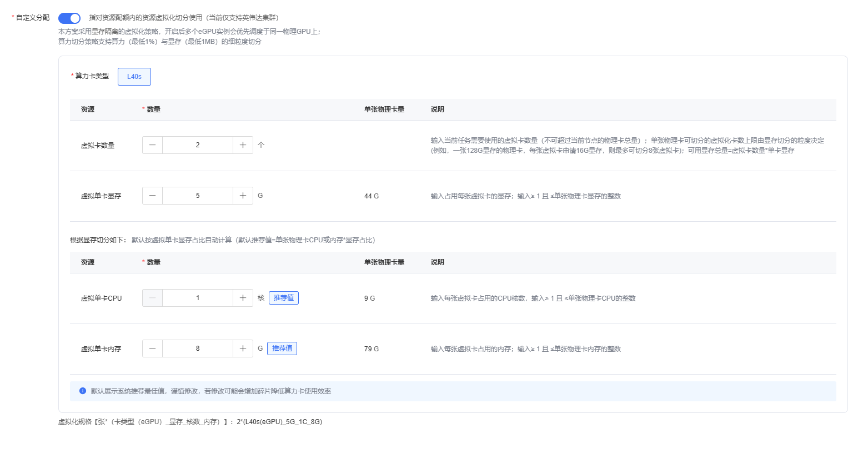This screenshot has width=868, height=458.
Task: Decrease 虚拟卡数量 with minus button
Action: click(x=152, y=145)
